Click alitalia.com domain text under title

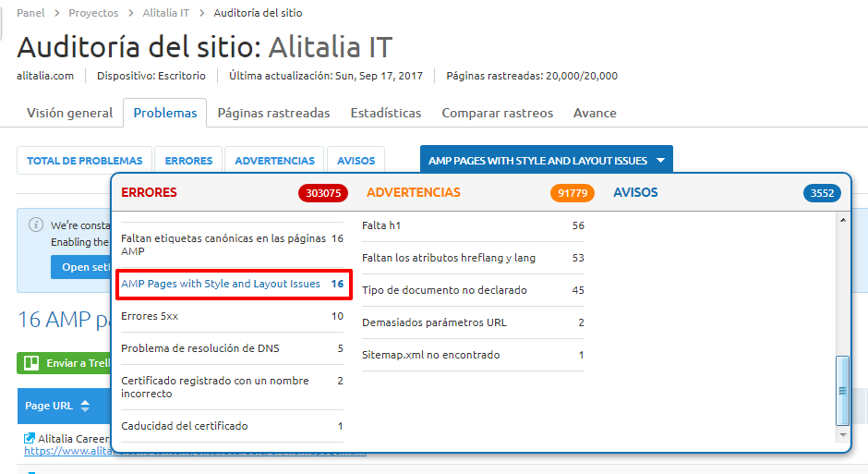point(45,76)
